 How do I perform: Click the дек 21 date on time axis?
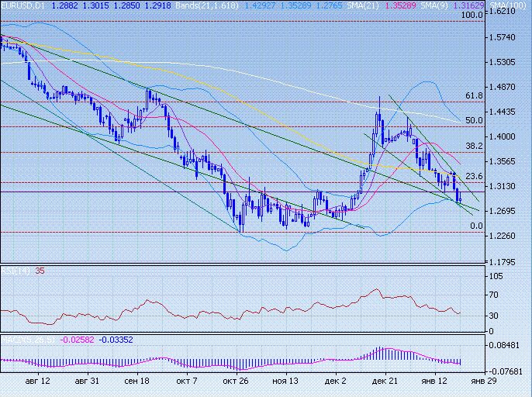(x=384, y=381)
